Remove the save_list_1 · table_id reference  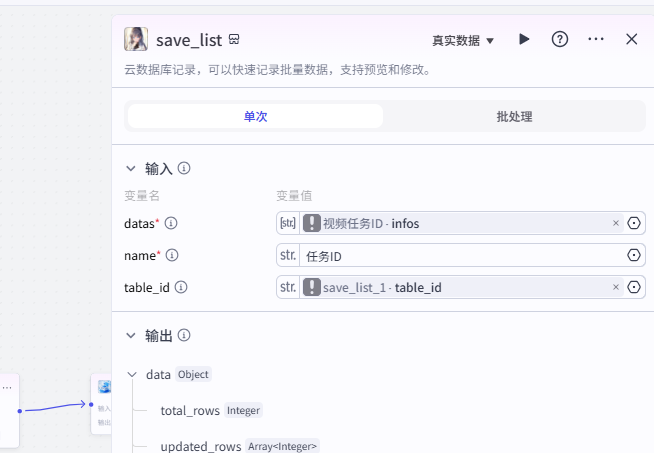coord(616,287)
